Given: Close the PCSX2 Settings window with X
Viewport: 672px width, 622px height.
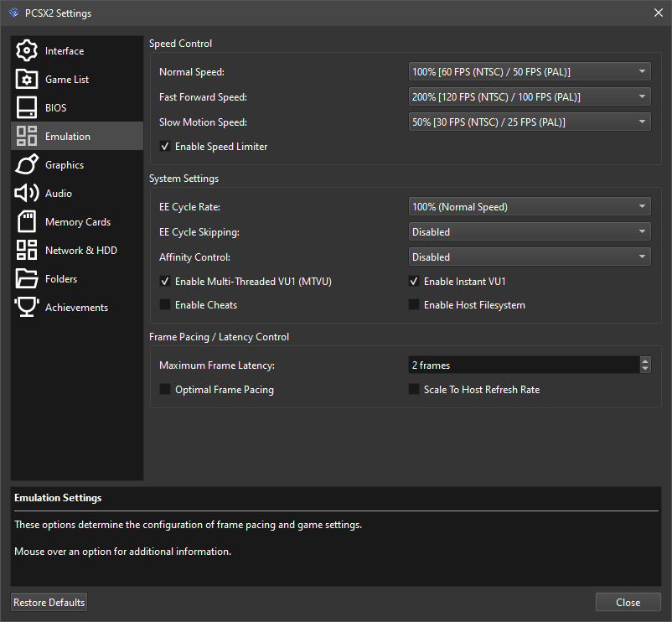Looking at the screenshot, I should point(659,13).
